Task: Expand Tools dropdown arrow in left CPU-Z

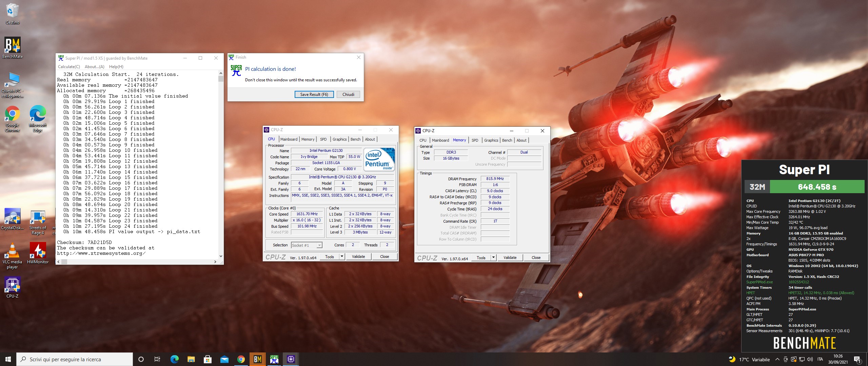Action: point(342,257)
